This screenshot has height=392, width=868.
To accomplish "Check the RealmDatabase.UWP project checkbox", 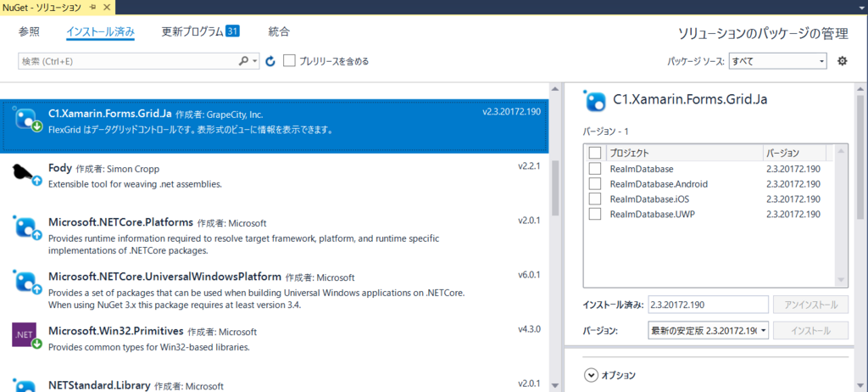I will tap(595, 214).
